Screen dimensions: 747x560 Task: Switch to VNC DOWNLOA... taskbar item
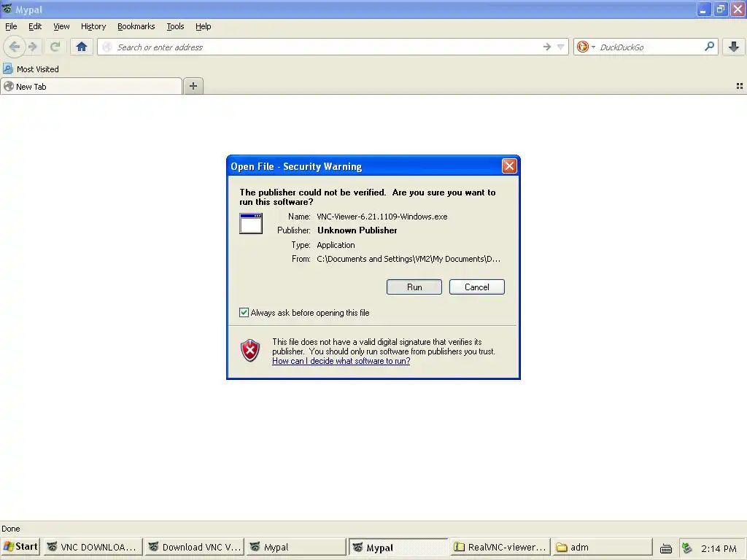tap(93, 547)
